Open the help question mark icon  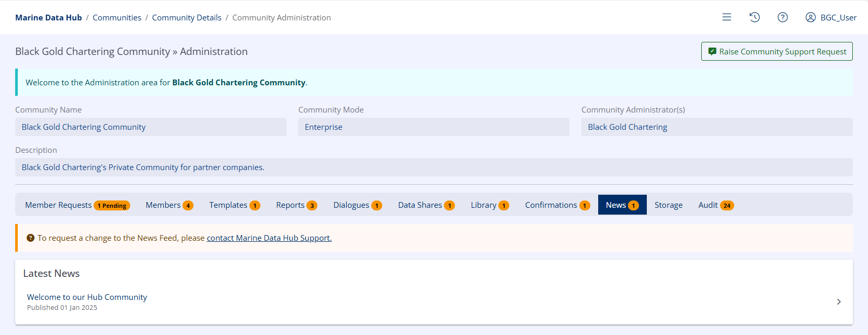(782, 17)
